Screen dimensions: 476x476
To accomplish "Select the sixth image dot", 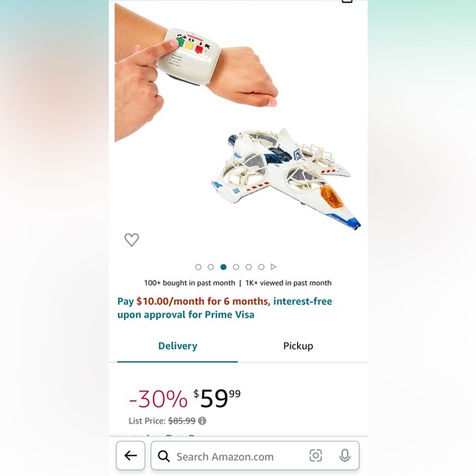I will (261, 268).
